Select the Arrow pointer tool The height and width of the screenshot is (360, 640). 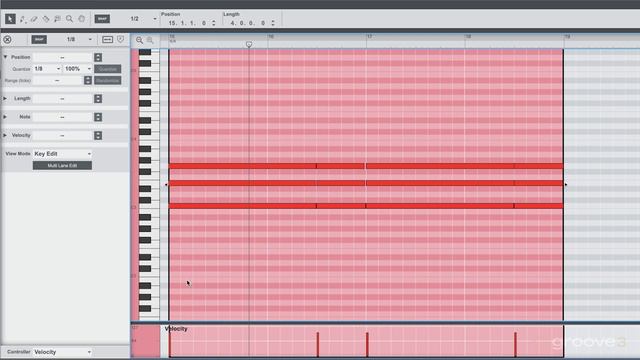[10, 19]
